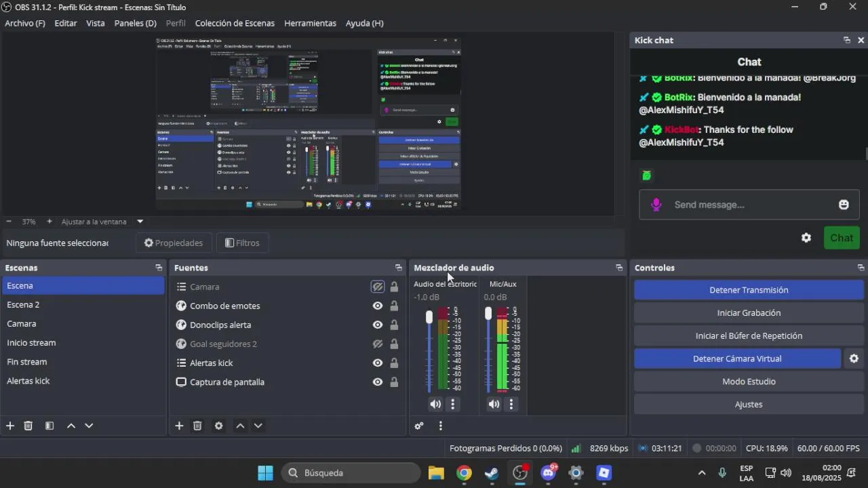This screenshot has height=488, width=868.
Task: Move source up in Fuentes list
Action: click(240, 426)
